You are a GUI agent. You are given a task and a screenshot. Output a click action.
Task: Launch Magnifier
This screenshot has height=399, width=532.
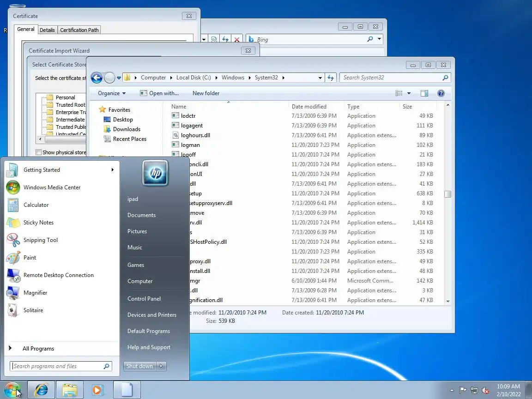[61, 293]
